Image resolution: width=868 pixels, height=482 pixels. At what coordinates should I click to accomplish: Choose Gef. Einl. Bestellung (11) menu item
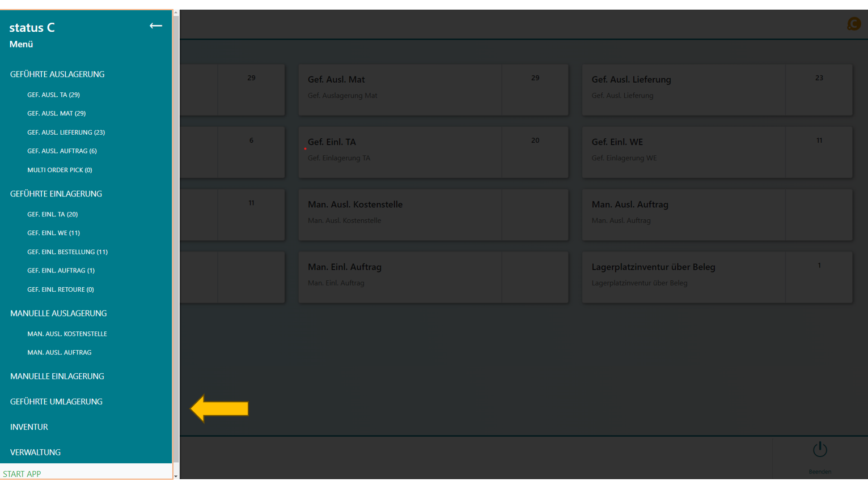pyautogui.click(x=67, y=252)
